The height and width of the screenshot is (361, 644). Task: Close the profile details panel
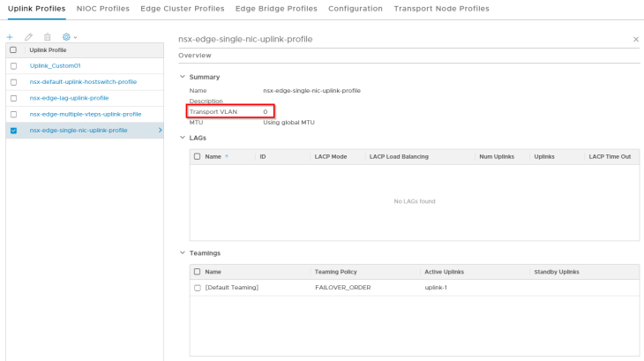(636, 40)
